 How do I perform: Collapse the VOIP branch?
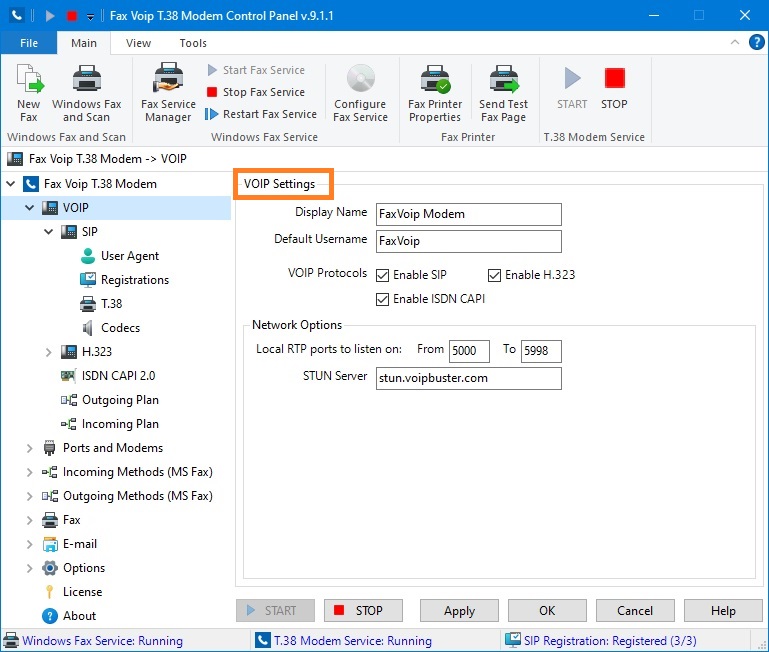pos(29,208)
